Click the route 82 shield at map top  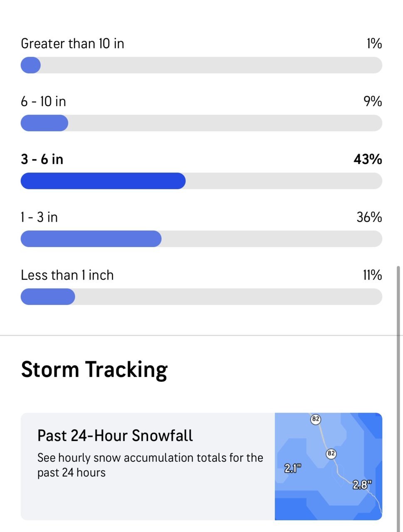click(316, 419)
